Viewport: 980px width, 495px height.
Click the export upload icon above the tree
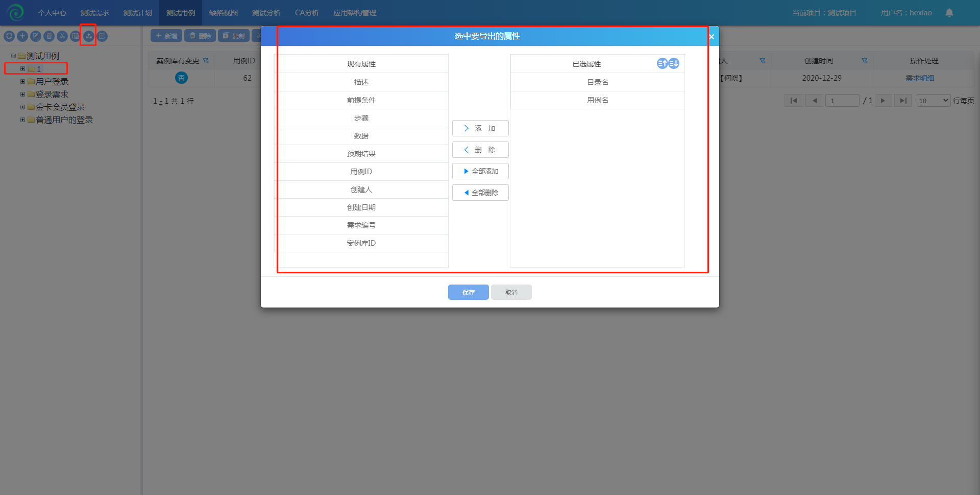[x=89, y=36]
